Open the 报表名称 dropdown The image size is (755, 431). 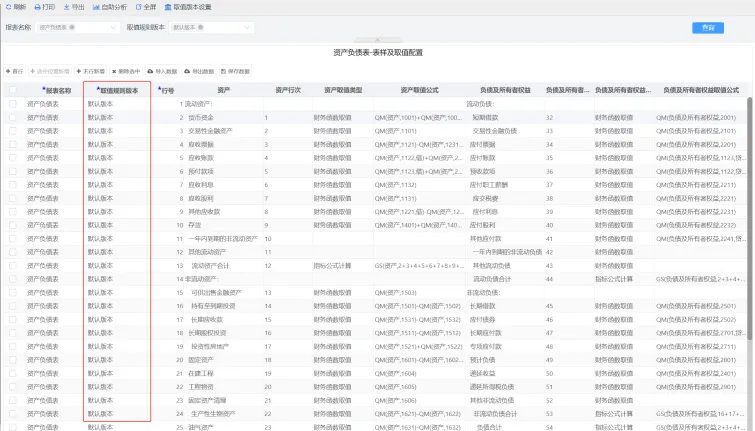78,27
